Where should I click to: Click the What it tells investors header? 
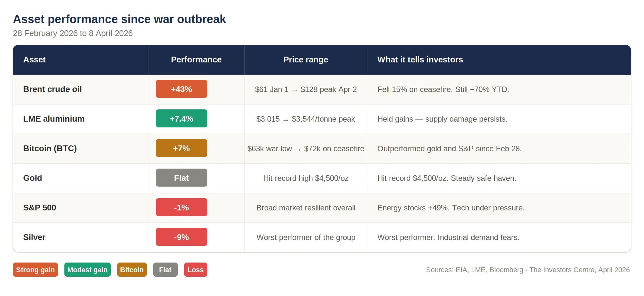click(420, 60)
